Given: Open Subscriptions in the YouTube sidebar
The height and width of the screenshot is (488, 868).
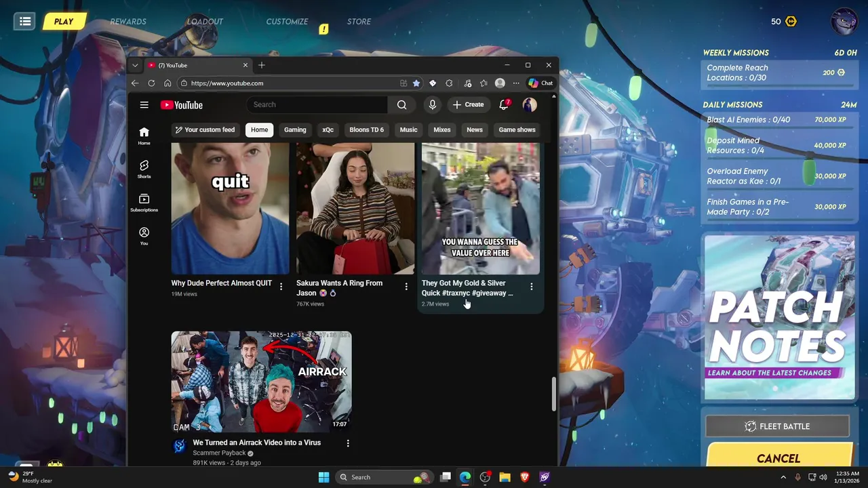Looking at the screenshot, I should pyautogui.click(x=144, y=203).
